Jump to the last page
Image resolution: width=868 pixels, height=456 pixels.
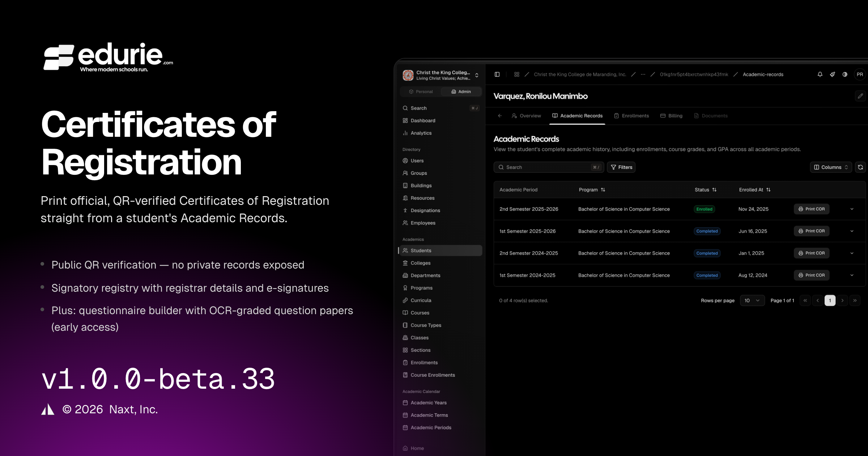pyautogui.click(x=855, y=300)
